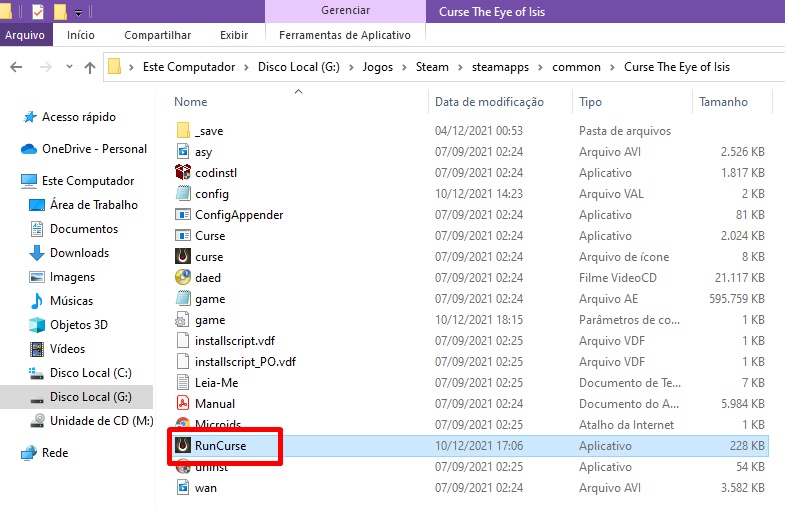Image resolution: width=785 pixels, height=511 pixels.
Task: Select Acesso rápido in the navigation pane
Action: [79, 117]
